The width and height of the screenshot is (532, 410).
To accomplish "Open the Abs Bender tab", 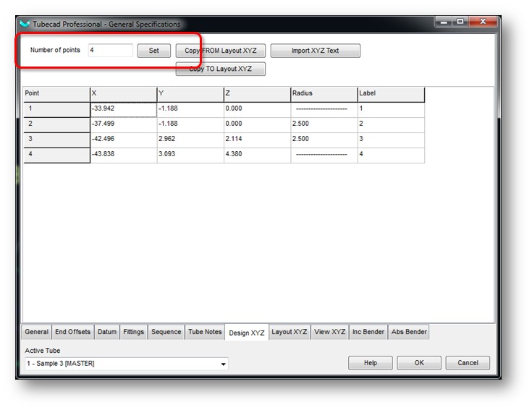I will (x=409, y=332).
